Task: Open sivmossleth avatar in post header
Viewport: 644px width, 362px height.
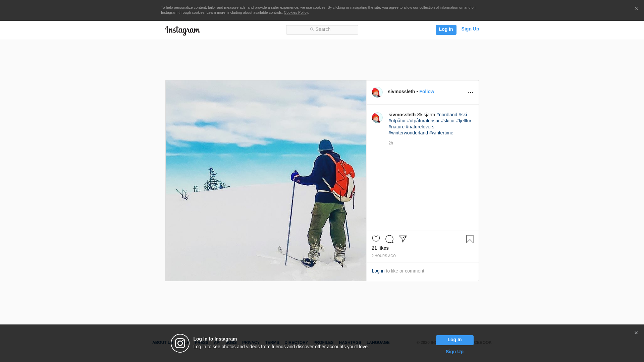Action: pyautogui.click(x=377, y=92)
